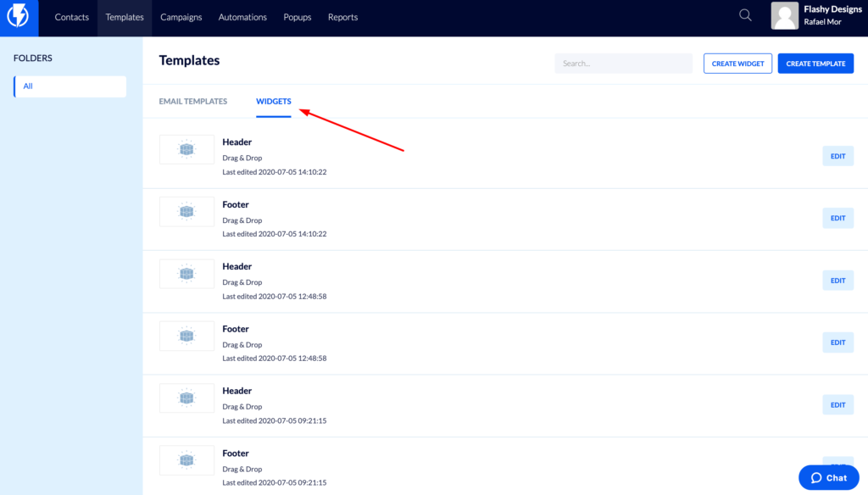Viewport: 868px width, 495px height.
Task: Select the All folder
Action: click(x=70, y=86)
